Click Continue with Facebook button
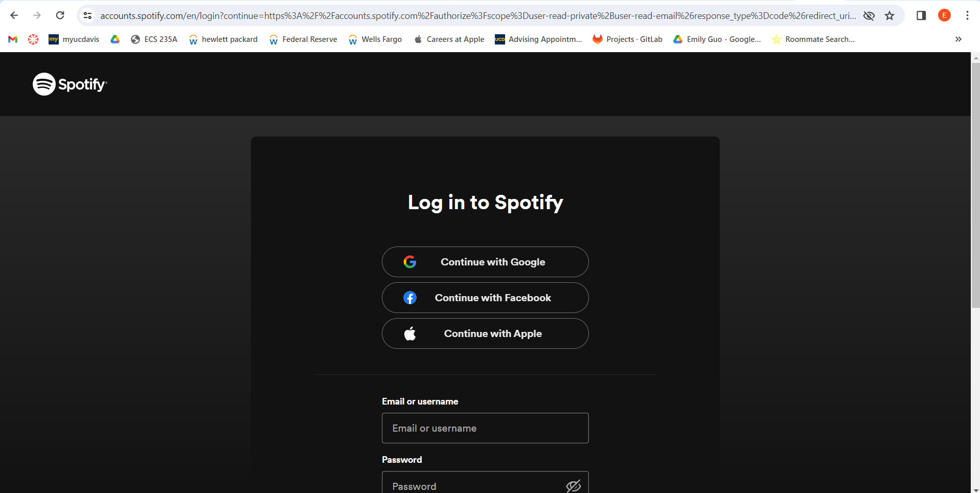980x493 pixels. point(485,298)
